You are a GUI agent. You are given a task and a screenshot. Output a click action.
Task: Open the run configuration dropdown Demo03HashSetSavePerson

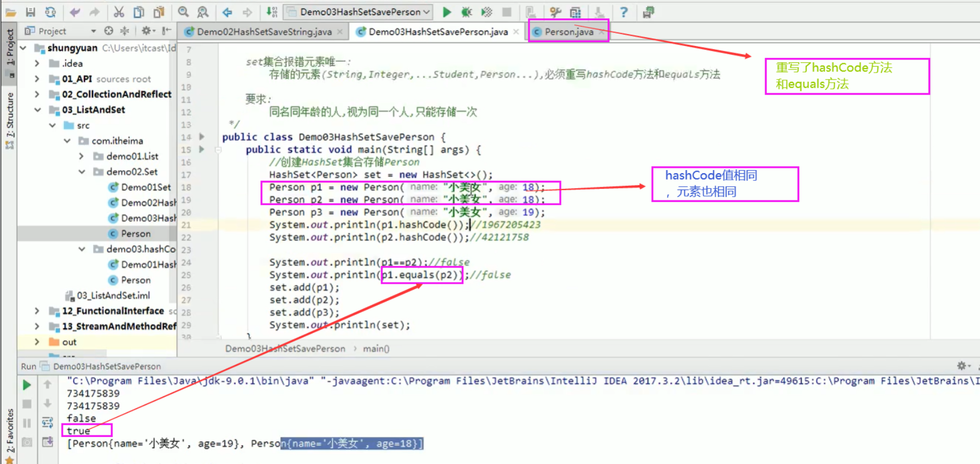pos(358,11)
